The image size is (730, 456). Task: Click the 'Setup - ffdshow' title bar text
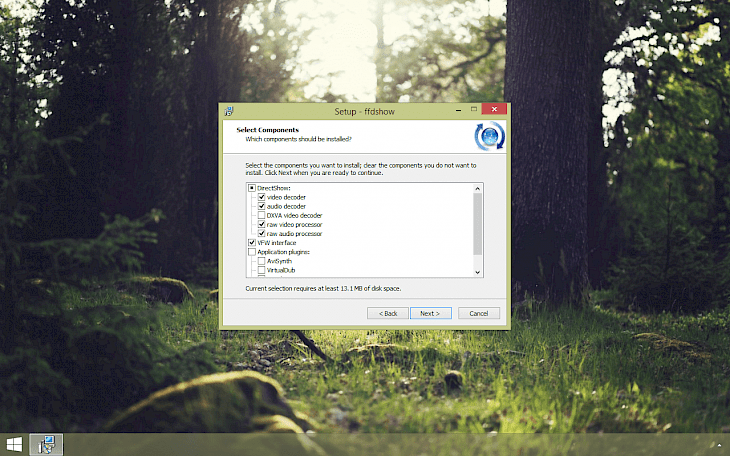[365, 112]
